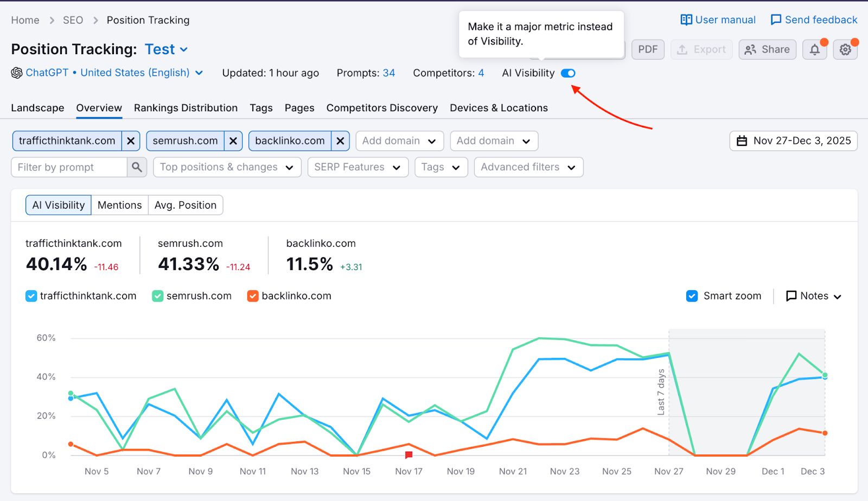Uncheck backlinko.com legend checkbox
Screen dimensions: 868x501
click(253, 296)
